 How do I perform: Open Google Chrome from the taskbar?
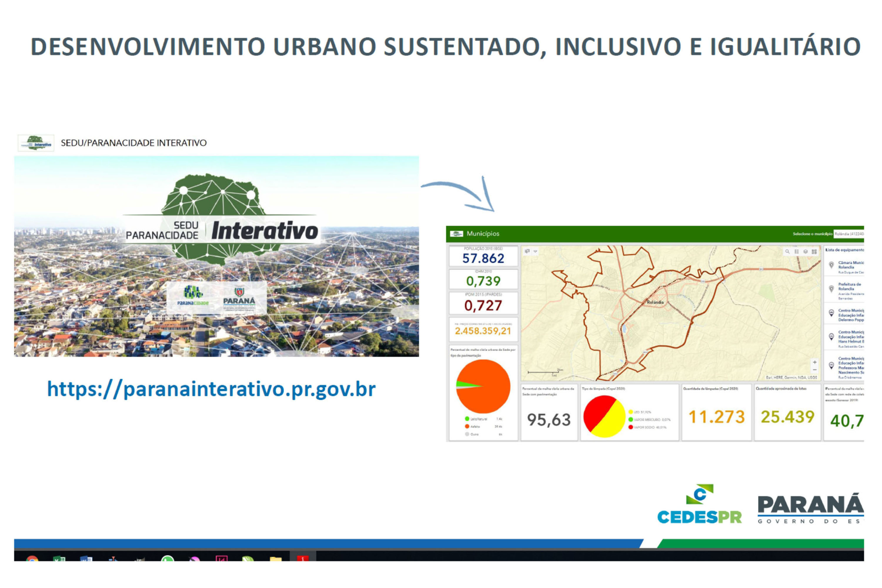[32, 558]
